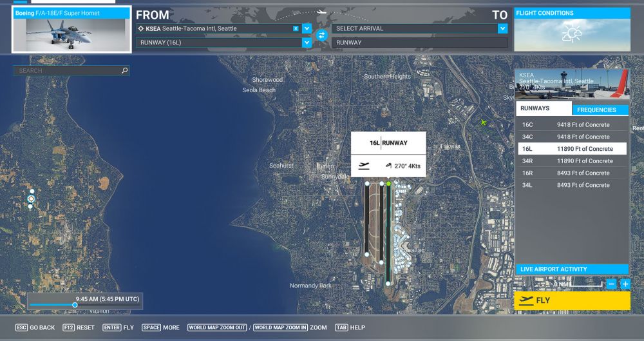Clear KSEA departure with the x icon

296,28
